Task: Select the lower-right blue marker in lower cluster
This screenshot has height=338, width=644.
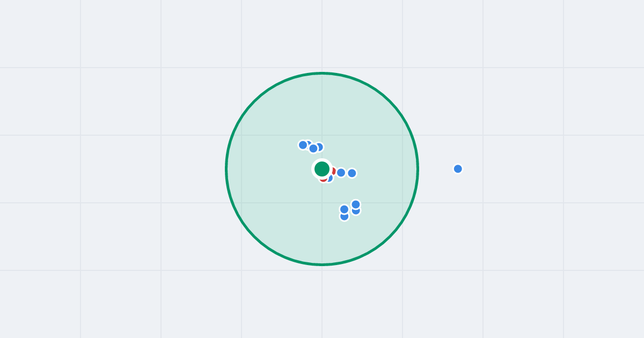Action: pyautogui.click(x=357, y=211)
